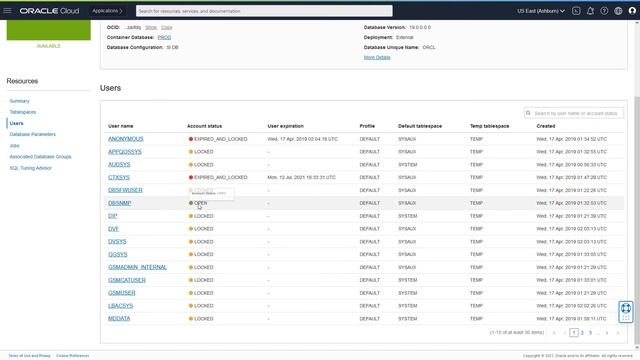The width and height of the screenshot is (640, 360).
Task: Open the DIP user
Action: (x=113, y=216)
